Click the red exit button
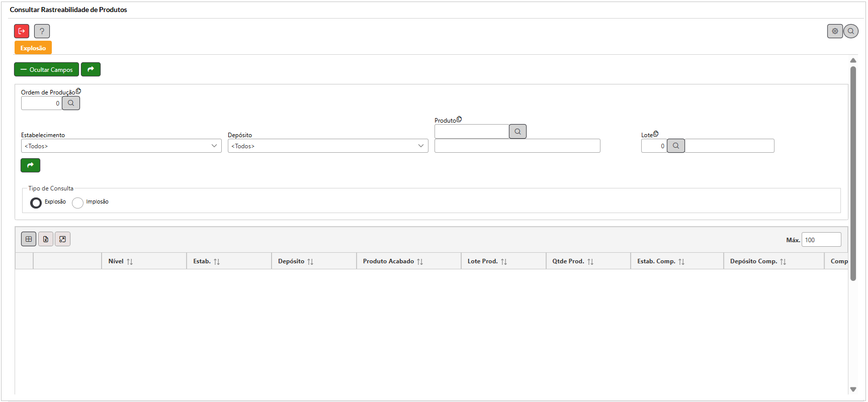 tap(22, 31)
